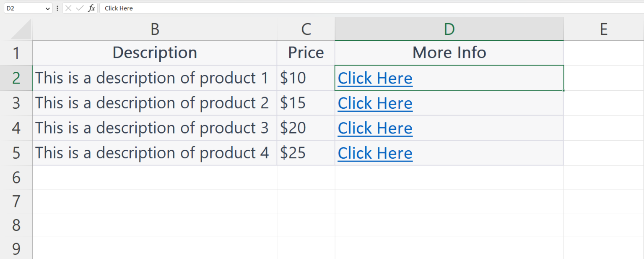Select column B header
This screenshot has width=644, height=259.
[154, 29]
